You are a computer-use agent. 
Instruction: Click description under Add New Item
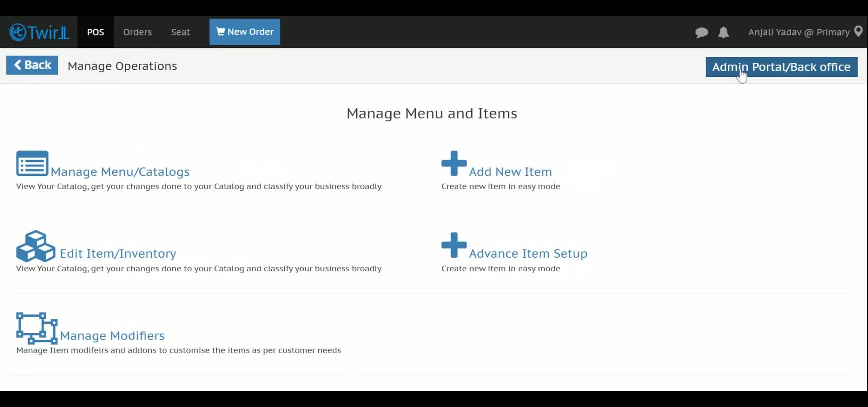coord(500,186)
